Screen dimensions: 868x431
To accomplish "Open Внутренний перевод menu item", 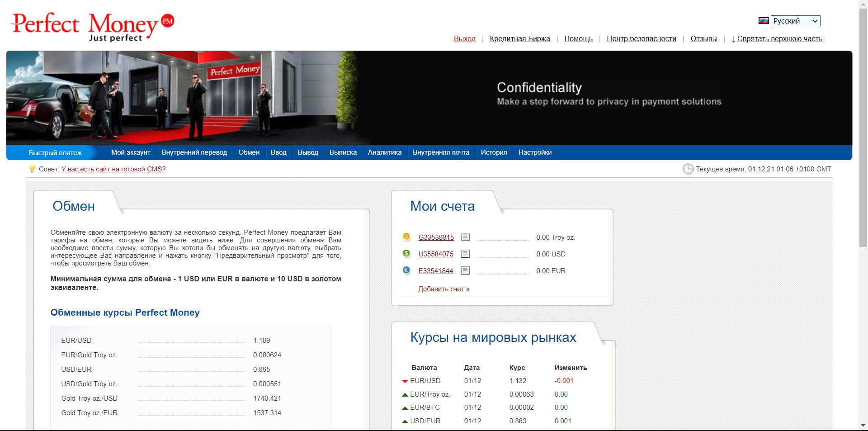I will pos(194,152).
